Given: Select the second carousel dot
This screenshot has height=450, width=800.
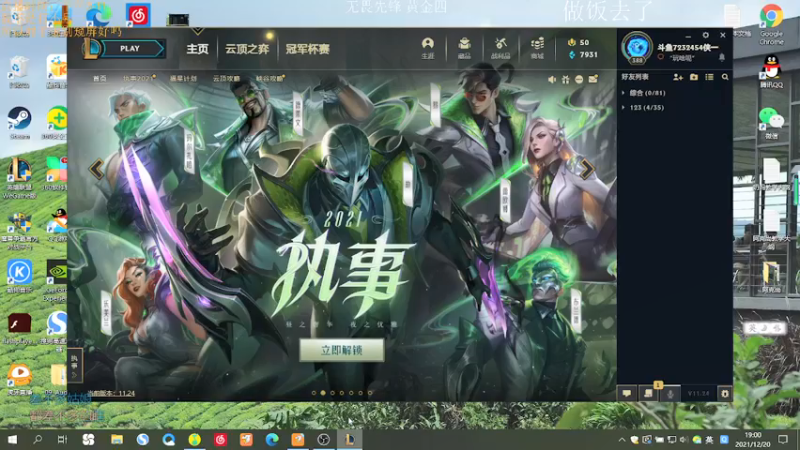Looking at the screenshot, I should click(323, 393).
